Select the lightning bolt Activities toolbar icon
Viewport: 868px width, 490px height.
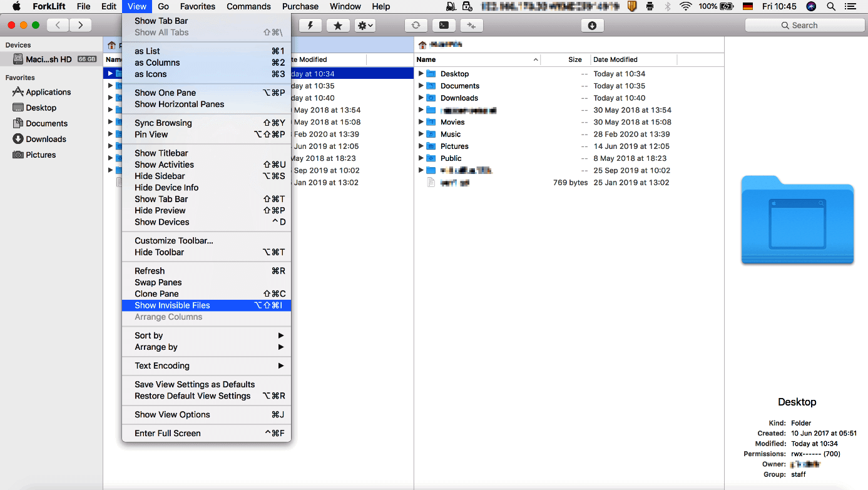(x=311, y=25)
